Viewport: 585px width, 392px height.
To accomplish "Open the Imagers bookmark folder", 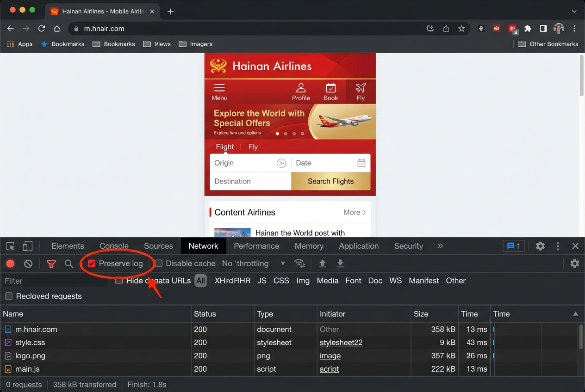I will (x=195, y=44).
